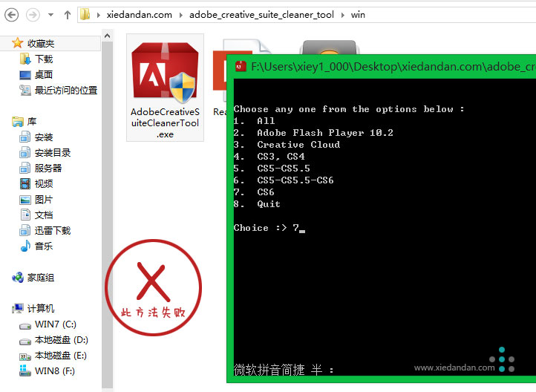Click the Adobe icon in console title bar
Screen dimensions: 536x392
[x=241, y=66]
